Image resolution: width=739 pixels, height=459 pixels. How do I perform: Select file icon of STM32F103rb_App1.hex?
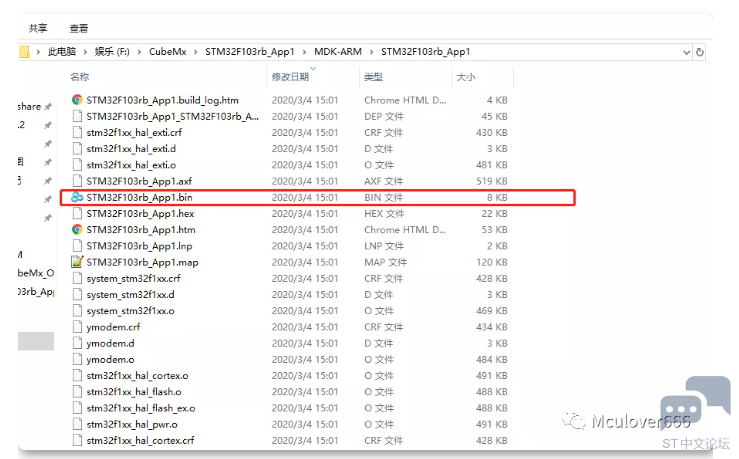click(x=77, y=213)
